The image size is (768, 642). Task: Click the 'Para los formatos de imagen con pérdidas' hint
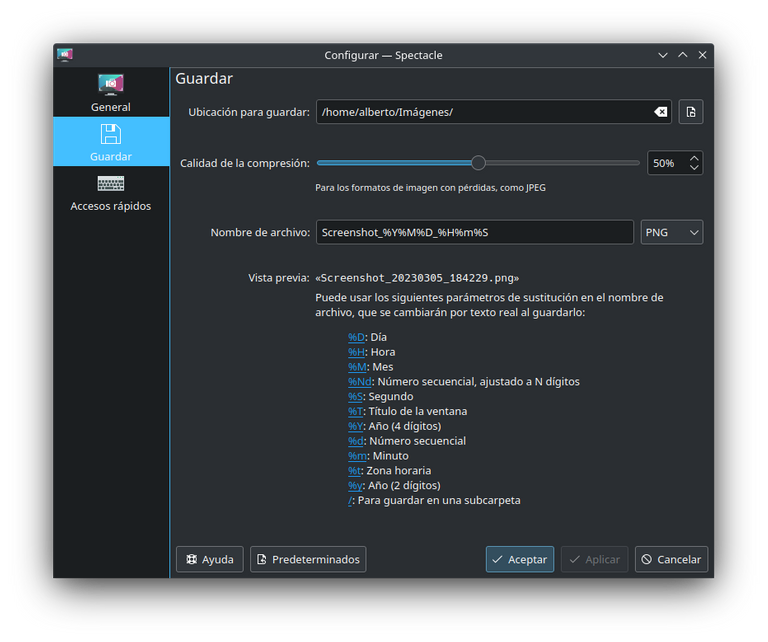(431, 188)
